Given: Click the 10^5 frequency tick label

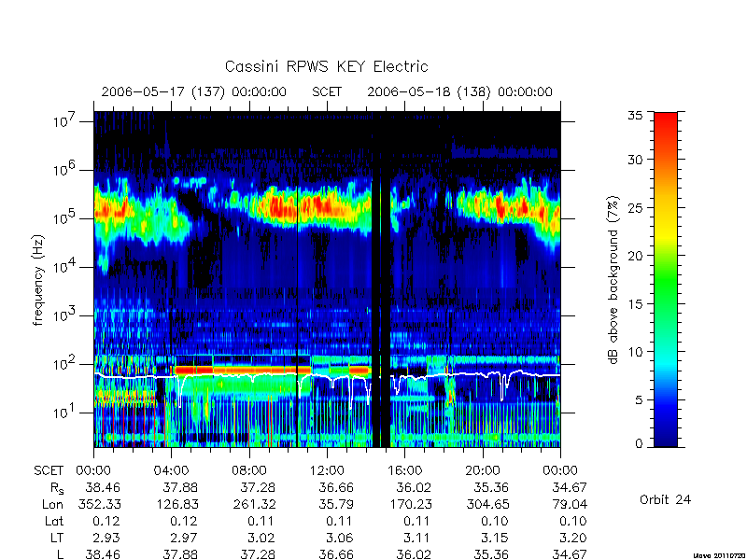Looking at the screenshot, I should coord(66,218).
